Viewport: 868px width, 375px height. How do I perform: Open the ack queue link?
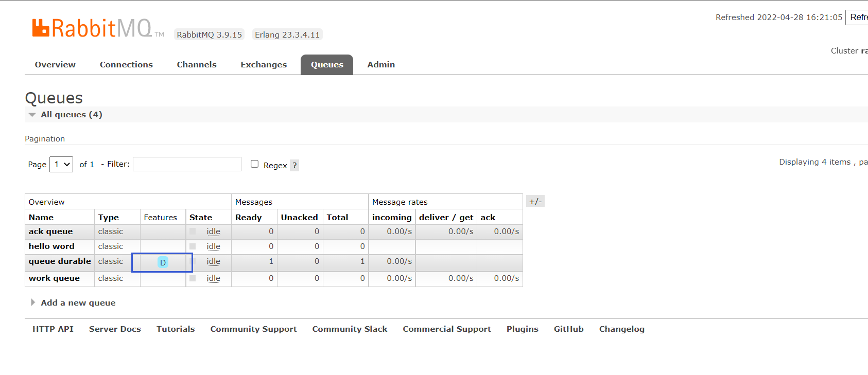(x=50, y=231)
